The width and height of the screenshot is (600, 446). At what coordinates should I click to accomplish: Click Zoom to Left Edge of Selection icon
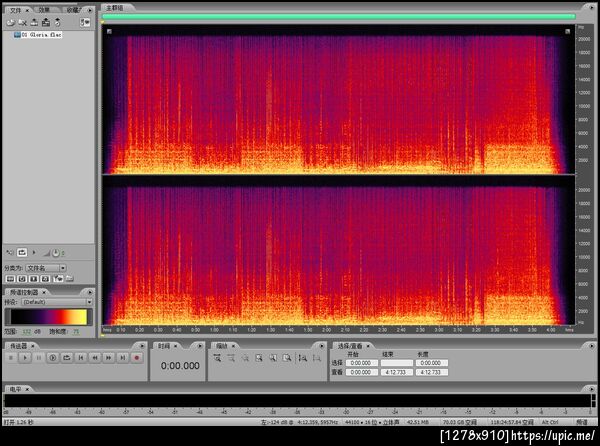tap(273, 358)
